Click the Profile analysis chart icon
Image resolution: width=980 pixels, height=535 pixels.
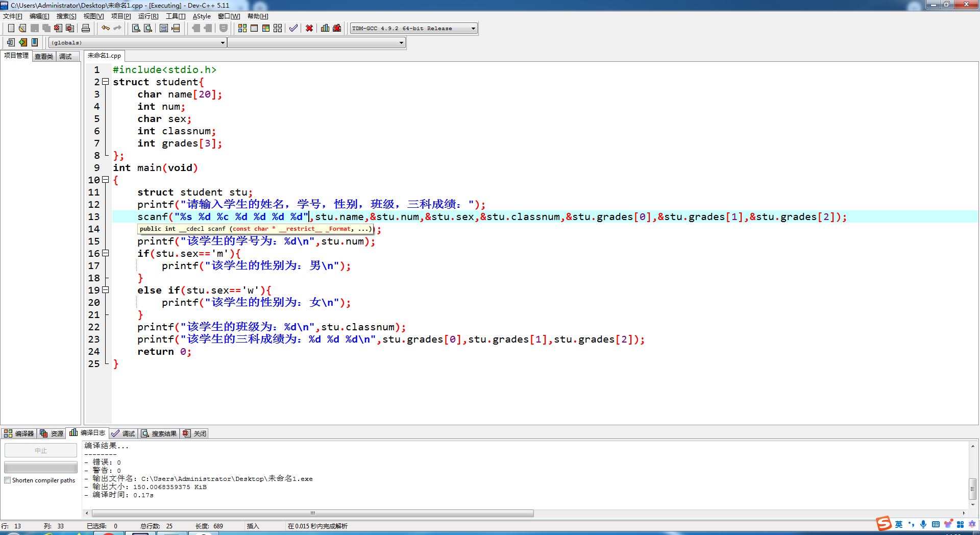[x=325, y=28]
